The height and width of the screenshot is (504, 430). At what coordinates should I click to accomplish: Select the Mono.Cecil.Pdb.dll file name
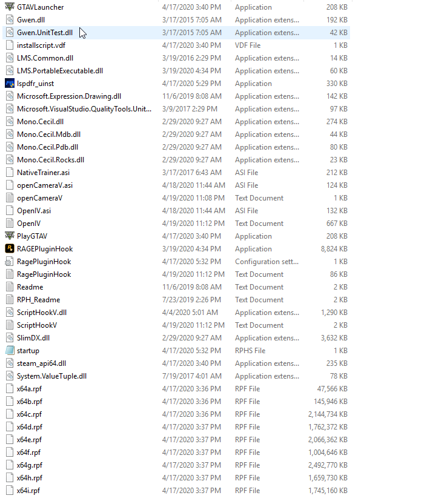48,147
